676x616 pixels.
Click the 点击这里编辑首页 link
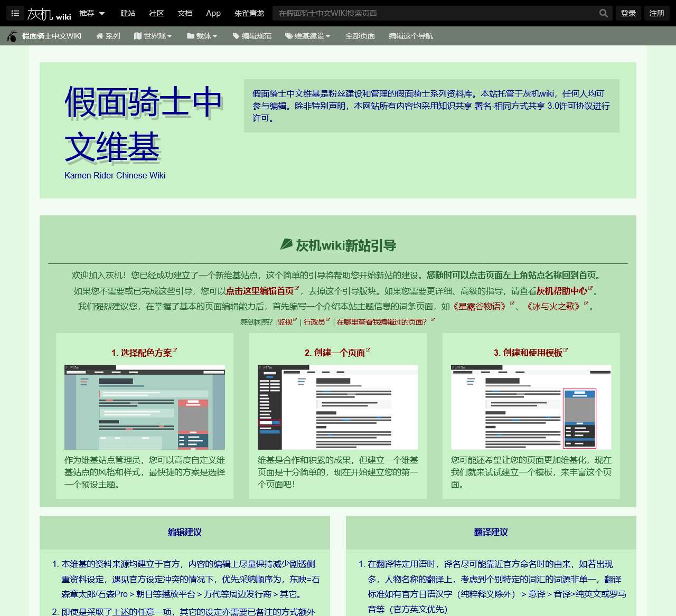click(x=260, y=291)
